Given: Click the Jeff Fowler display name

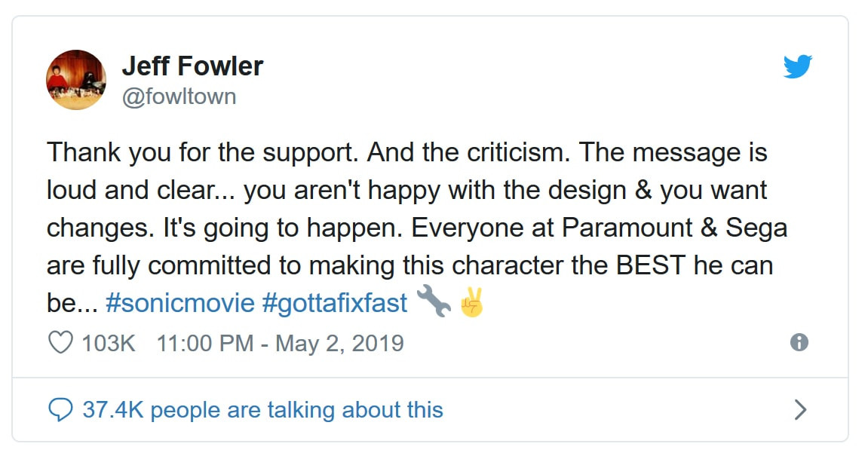Looking at the screenshot, I should click(x=192, y=66).
